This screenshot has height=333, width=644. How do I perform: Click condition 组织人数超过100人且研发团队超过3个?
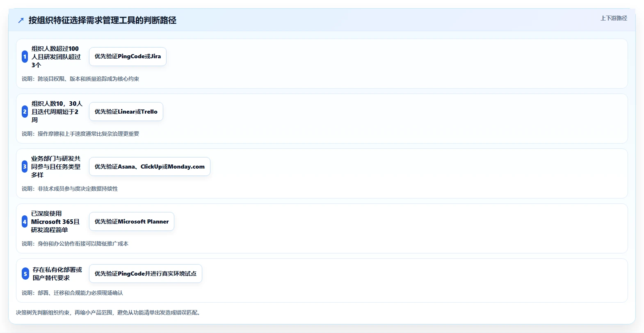click(x=56, y=57)
